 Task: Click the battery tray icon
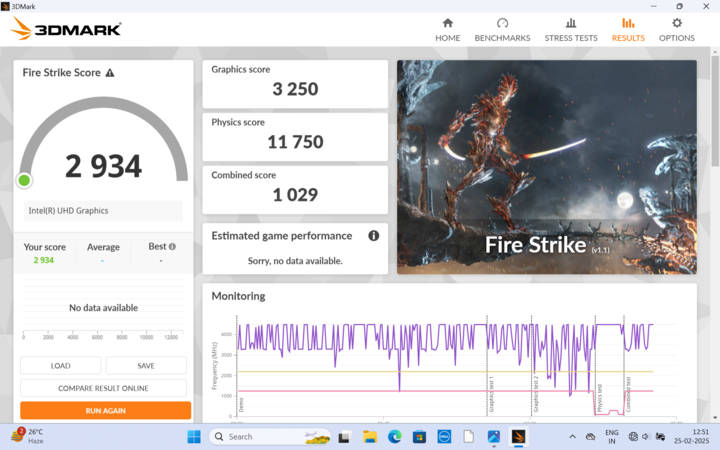660,437
